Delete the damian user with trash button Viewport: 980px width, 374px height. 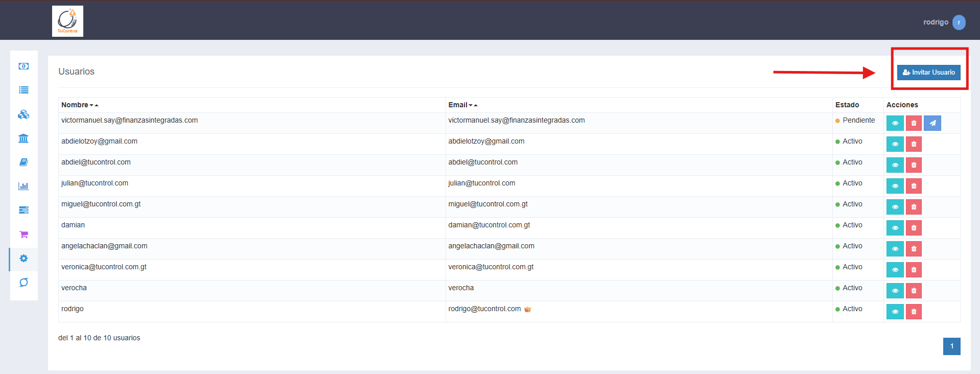tap(914, 228)
